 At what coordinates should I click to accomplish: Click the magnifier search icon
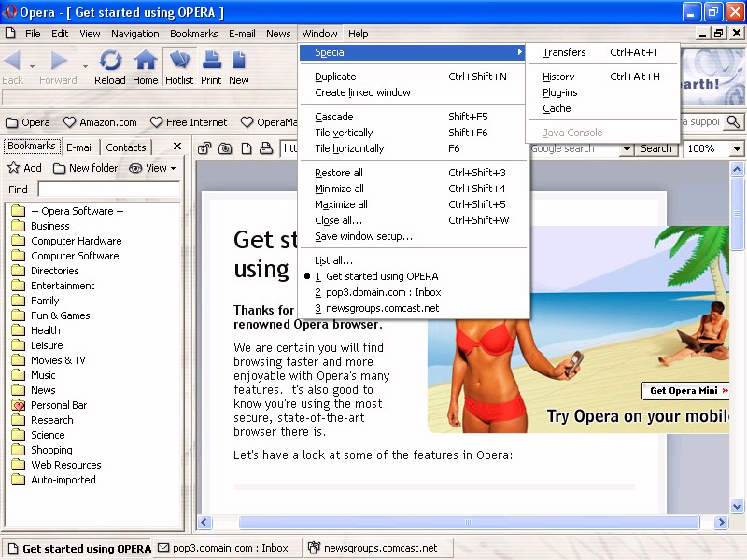pyautogui.click(x=733, y=122)
